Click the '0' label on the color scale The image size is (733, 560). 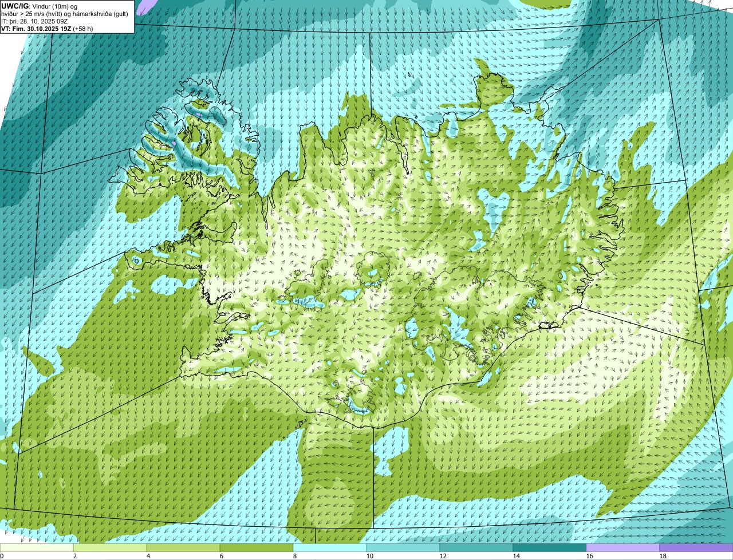coord(2,556)
